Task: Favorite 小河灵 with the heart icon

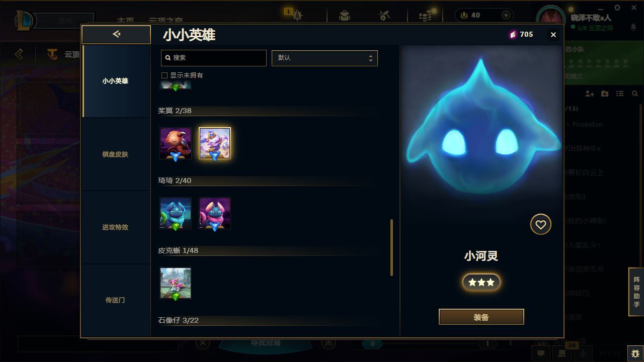Action: click(540, 224)
